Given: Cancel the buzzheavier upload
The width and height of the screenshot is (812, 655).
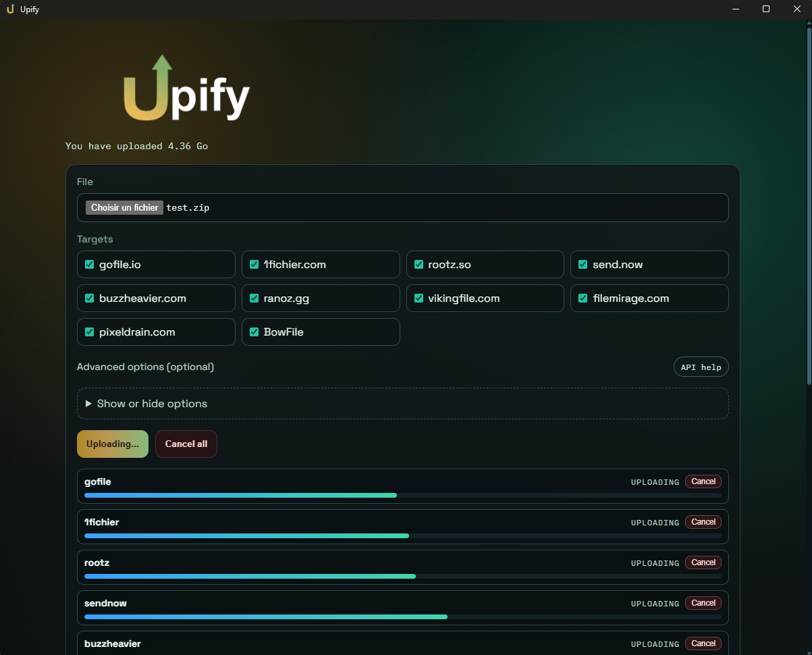Looking at the screenshot, I should coord(703,644).
